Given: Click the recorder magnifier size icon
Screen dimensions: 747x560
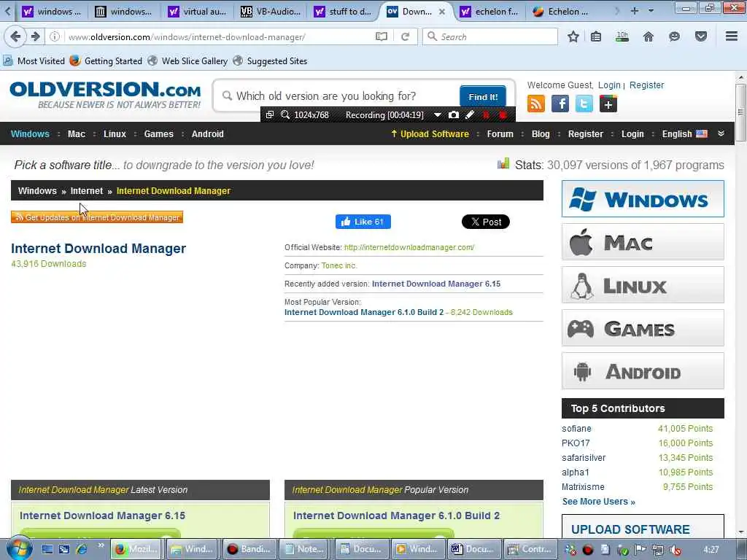Looking at the screenshot, I should (285, 114).
